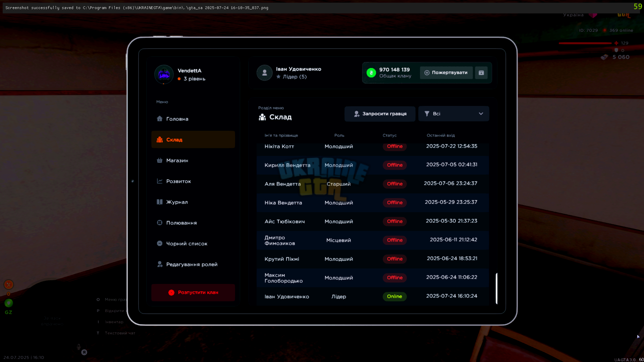Screen dimensions: 644x362
Task: Click the people icon beside Склад menu
Action: pyautogui.click(x=160, y=139)
